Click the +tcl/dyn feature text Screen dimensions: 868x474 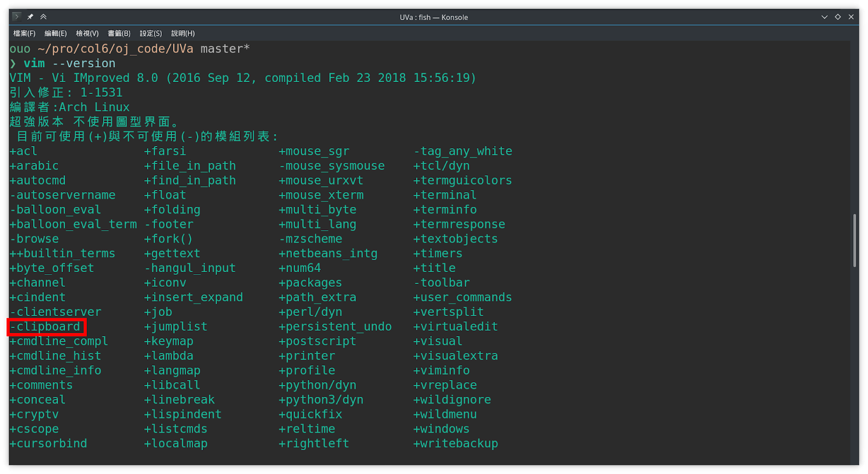442,166
